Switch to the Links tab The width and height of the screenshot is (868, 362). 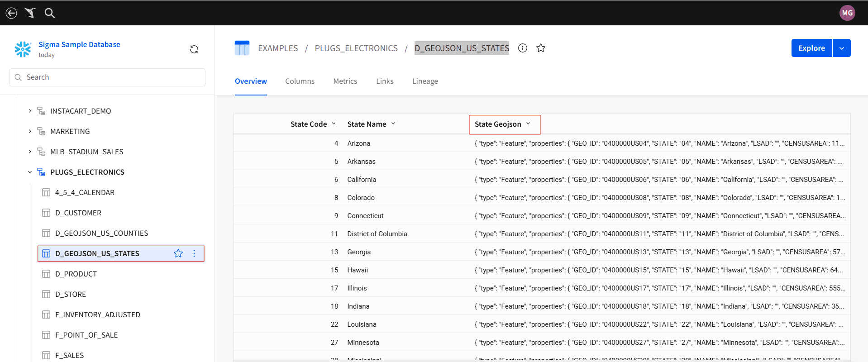click(x=385, y=81)
